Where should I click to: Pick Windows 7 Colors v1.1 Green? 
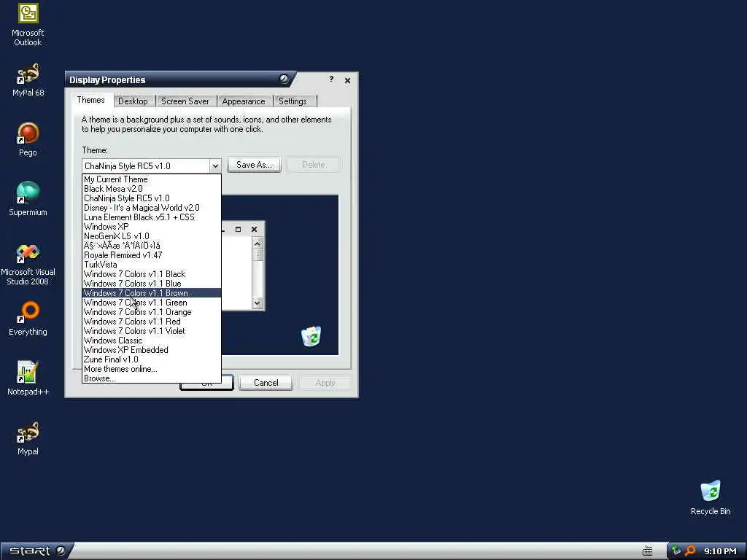[x=152, y=303]
